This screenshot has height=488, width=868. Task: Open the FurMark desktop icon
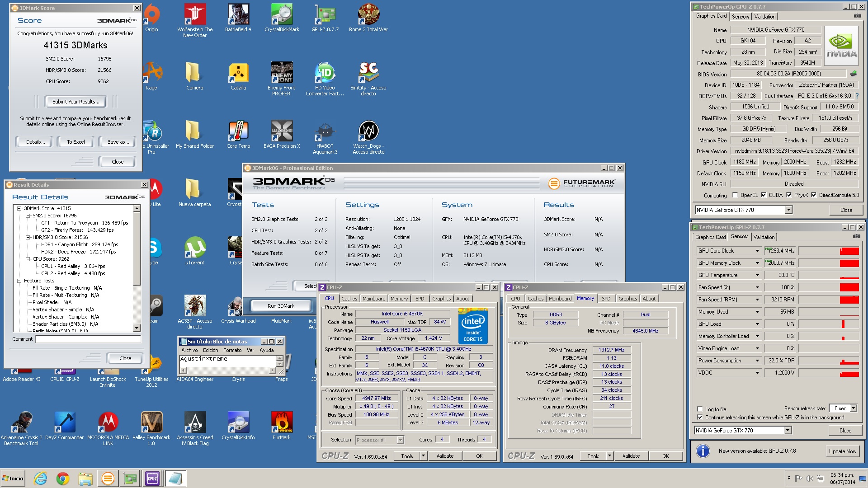coord(282,426)
